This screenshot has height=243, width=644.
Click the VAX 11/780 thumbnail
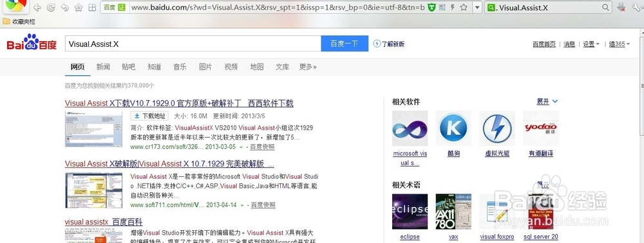(453, 212)
